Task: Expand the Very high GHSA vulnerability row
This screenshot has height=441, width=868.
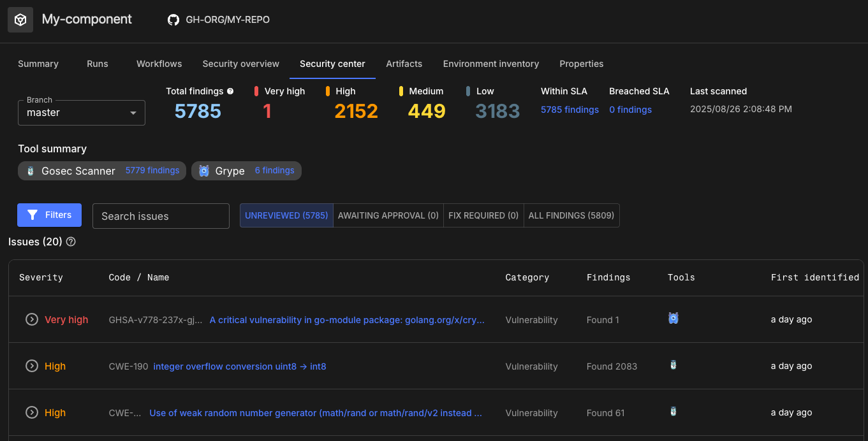Action: 31,319
